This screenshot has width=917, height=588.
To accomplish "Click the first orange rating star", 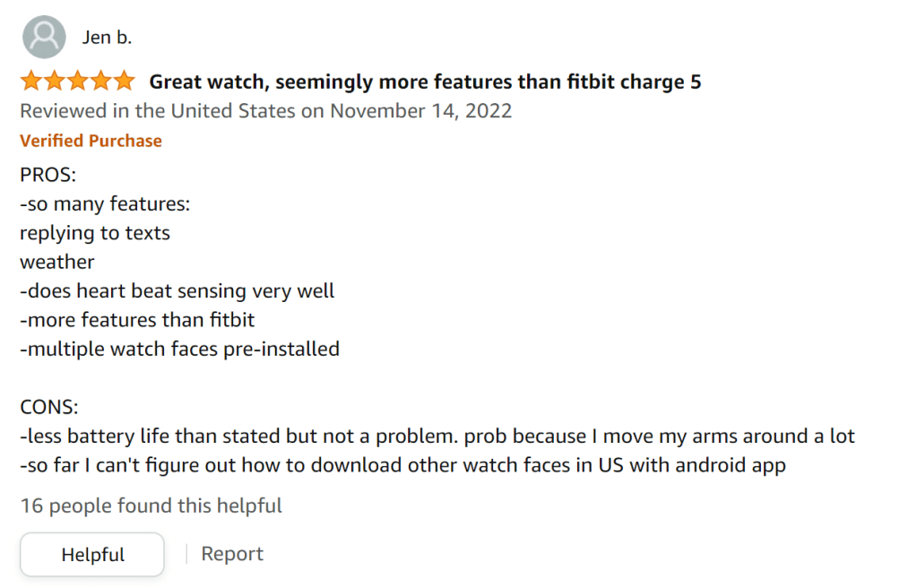I will click(x=31, y=82).
